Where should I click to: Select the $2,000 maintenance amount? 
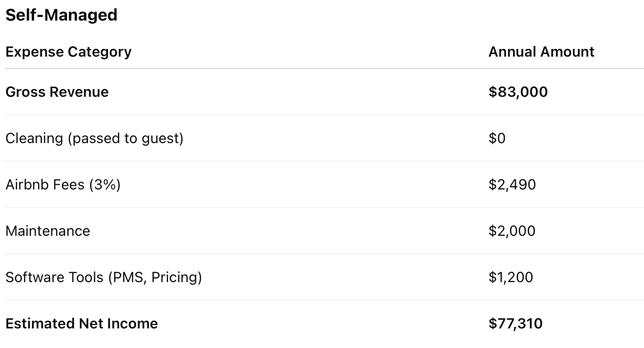coord(512,231)
